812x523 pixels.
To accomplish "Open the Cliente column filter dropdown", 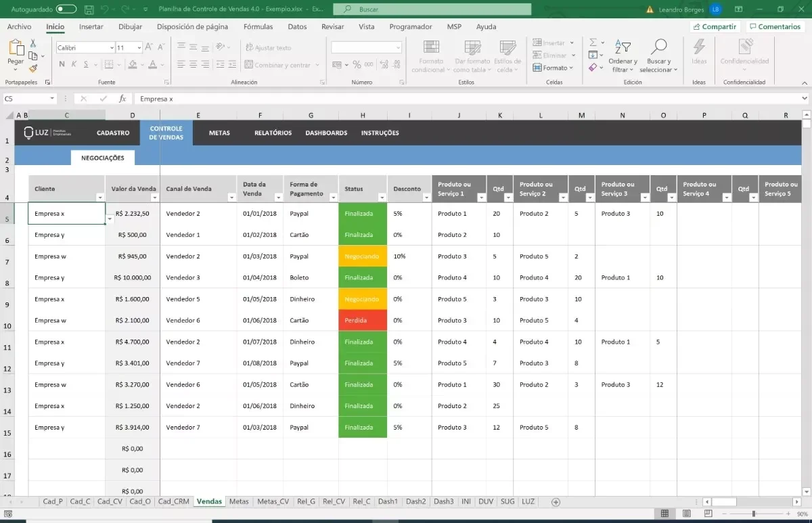I will pyautogui.click(x=100, y=198).
